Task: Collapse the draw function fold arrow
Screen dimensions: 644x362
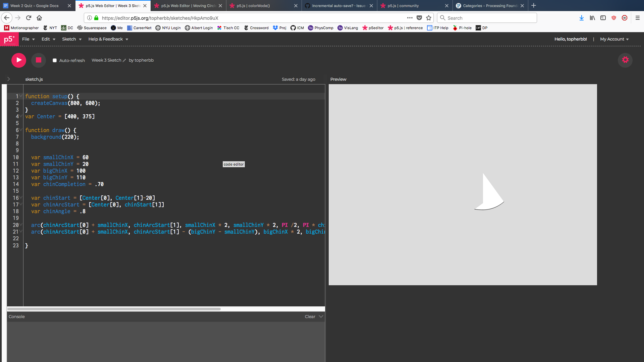Action: click(x=21, y=130)
